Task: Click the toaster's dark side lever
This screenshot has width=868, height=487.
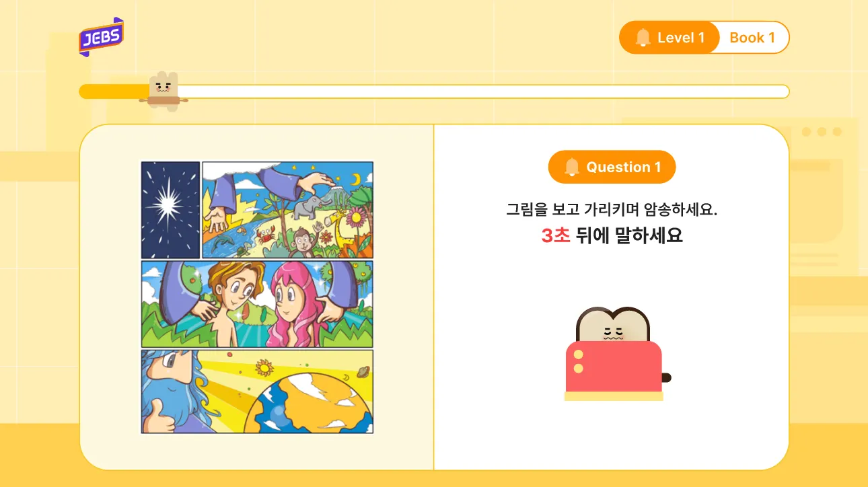Action: (666, 377)
